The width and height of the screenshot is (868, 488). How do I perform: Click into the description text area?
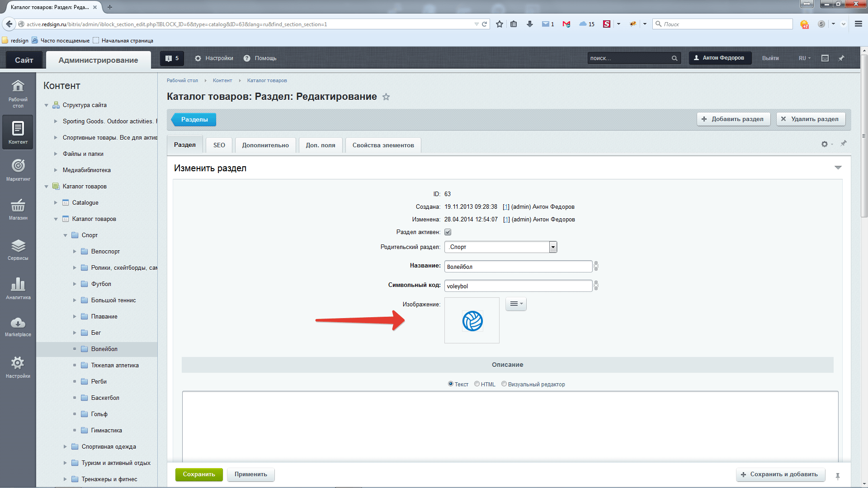point(510,427)
